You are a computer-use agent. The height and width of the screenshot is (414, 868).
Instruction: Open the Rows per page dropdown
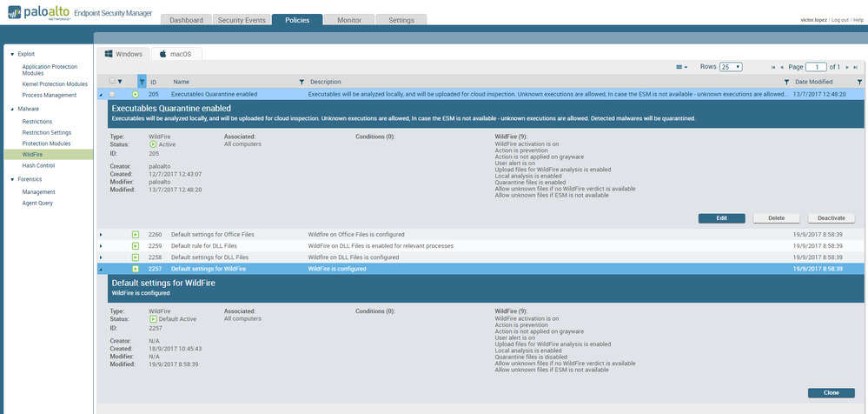pyautogui.click(x=731, y=67)
